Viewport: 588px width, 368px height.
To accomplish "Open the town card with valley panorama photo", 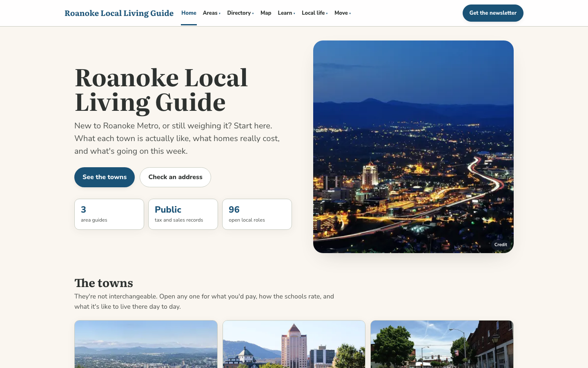I will tap(146, 344).
